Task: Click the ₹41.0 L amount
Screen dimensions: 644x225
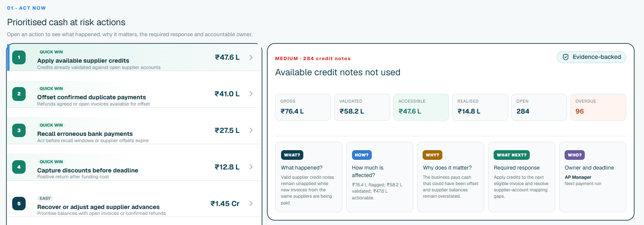Action: pos(227,94)
